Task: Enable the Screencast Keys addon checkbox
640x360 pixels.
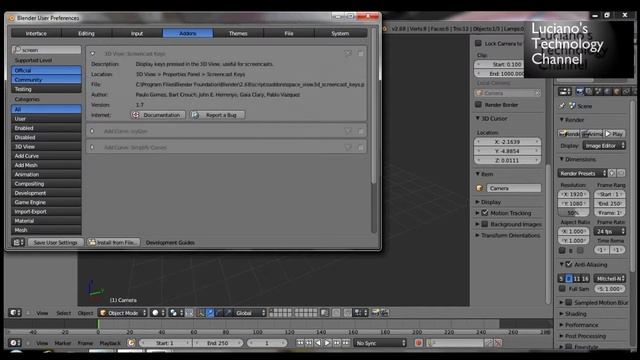Action: click(x=360, y=53)
